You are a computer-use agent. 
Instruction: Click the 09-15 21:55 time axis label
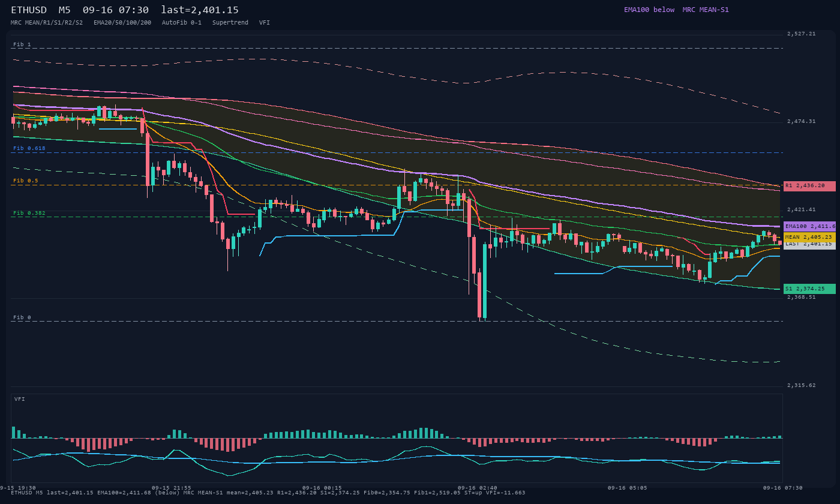click(x=171, y=488)
